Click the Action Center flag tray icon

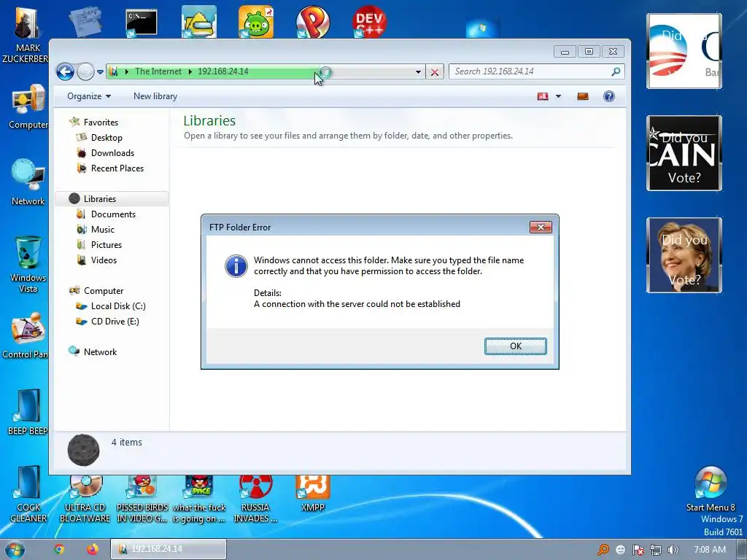tap(638, 550)
